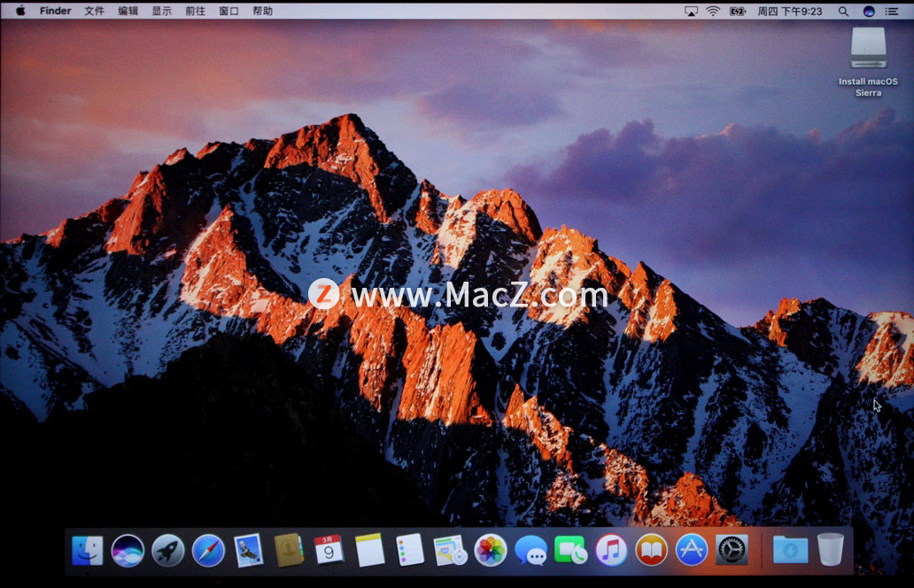The width and height of the screenshot is (914, 588).
Task: Launch Safari browser from Dock
Action: (x=208, y=551)
